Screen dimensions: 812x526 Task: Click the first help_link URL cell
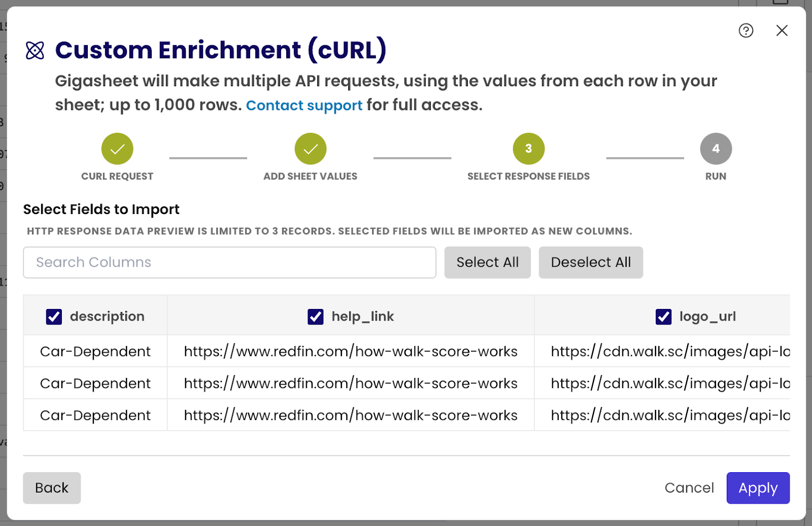350,351
